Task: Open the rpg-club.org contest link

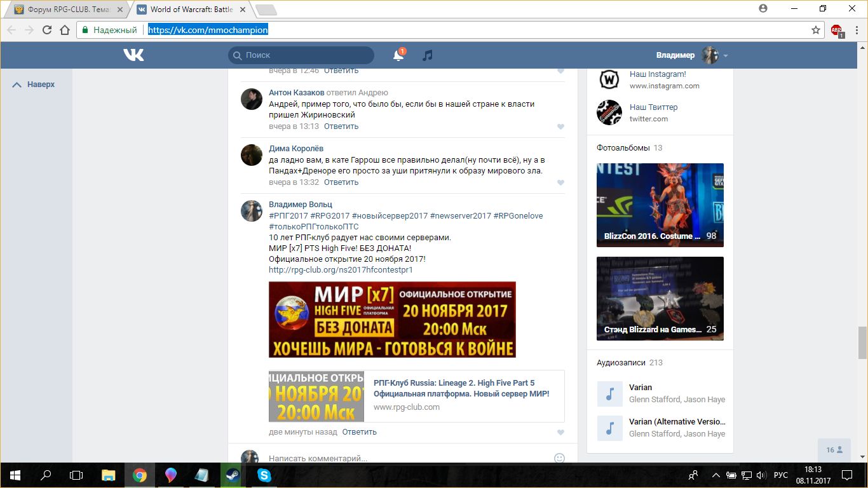Action: click(x=341, y=270)
